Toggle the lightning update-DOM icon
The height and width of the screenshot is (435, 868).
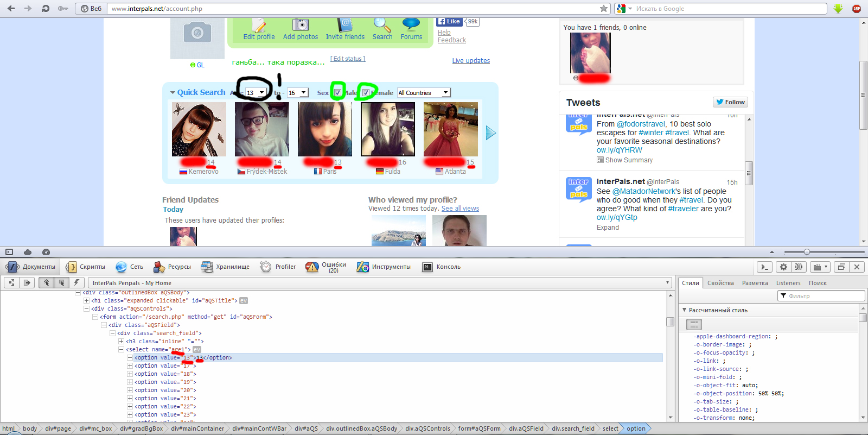click(x=76, y=282)
